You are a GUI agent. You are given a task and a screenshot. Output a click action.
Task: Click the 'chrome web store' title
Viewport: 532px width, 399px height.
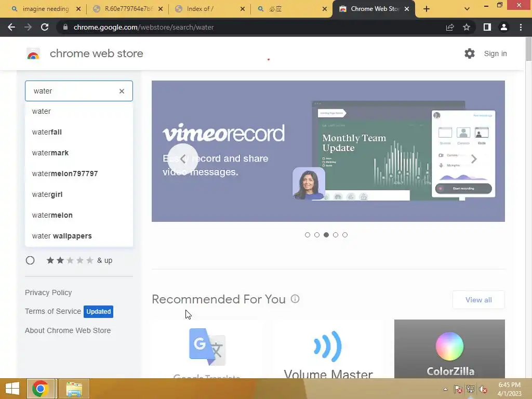pyautogui.click(x=96, y=54)
